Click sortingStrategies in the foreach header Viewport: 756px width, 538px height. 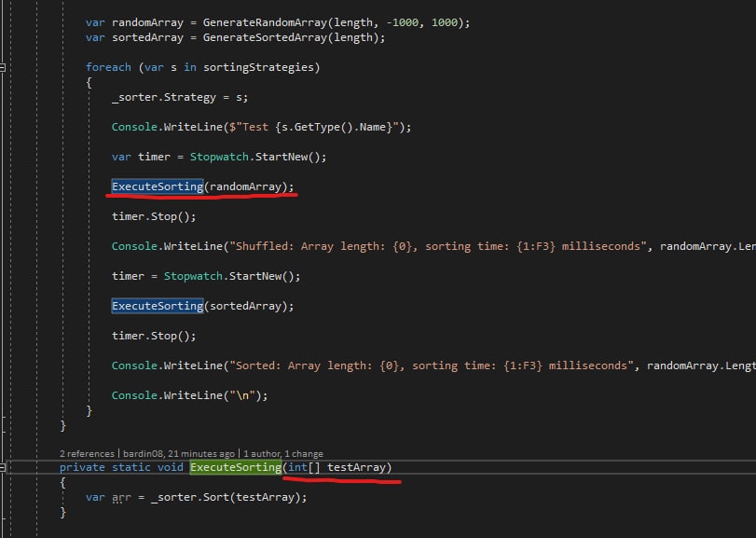258,67
